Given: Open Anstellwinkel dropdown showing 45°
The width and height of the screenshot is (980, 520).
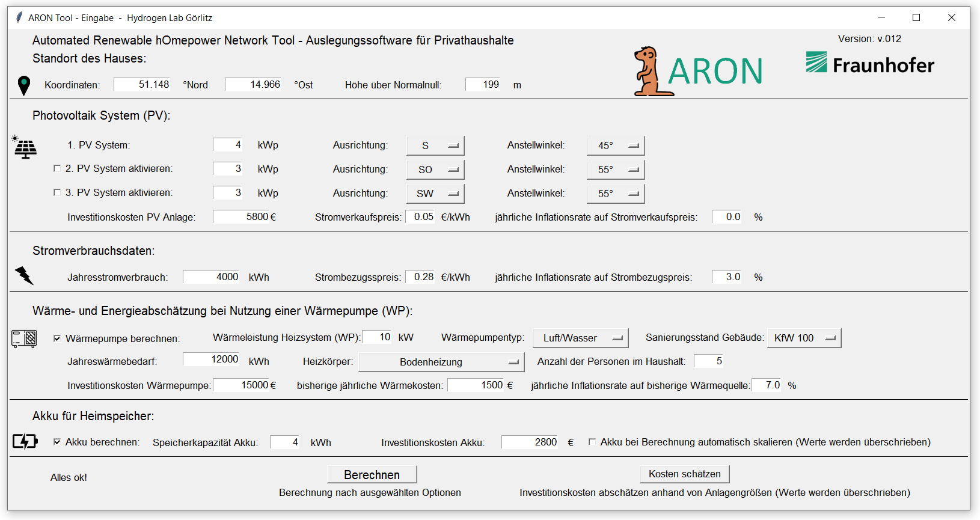Looking at the screenshot, I should (x=616, y=145).
